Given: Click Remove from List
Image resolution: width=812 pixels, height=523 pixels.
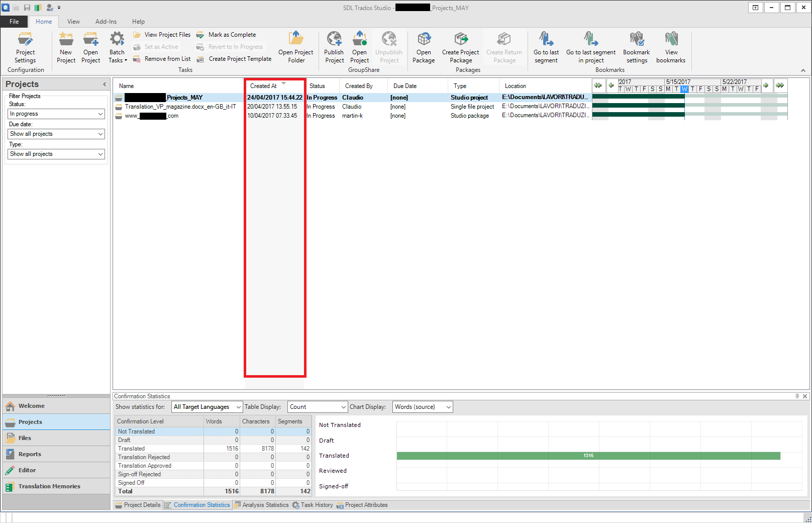Looking at the screenshot, I should pyautogui.click(x=162, y=59).
